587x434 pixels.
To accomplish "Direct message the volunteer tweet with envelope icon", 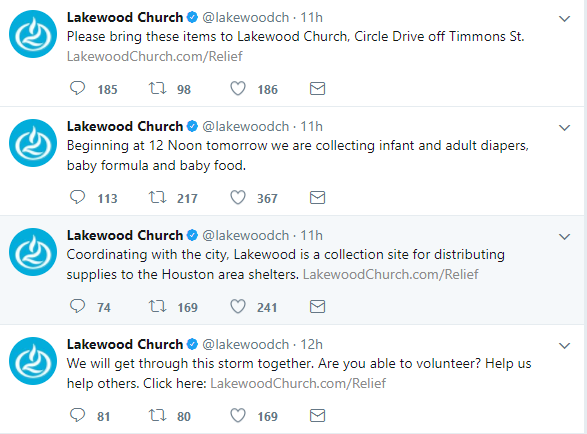I will 317,416.
